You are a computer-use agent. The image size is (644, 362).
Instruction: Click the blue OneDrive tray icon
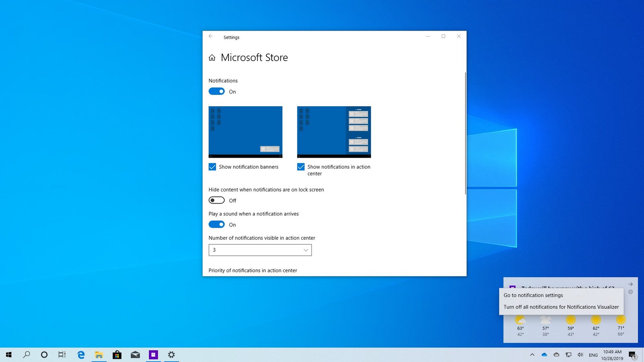tap(544, 355)
